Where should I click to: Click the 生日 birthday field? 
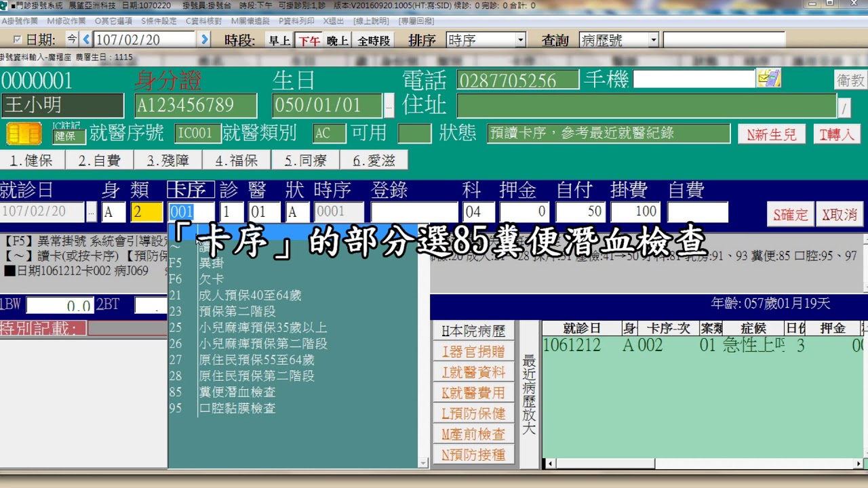328,106
